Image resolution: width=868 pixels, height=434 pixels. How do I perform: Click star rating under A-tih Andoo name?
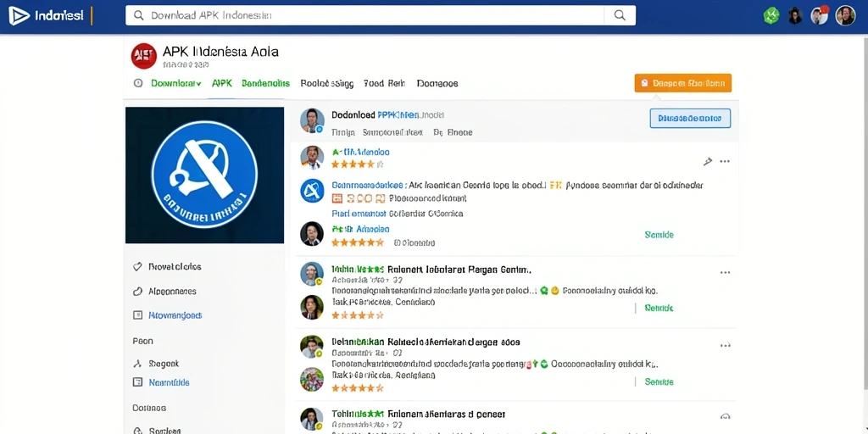[x=358, y=164]
